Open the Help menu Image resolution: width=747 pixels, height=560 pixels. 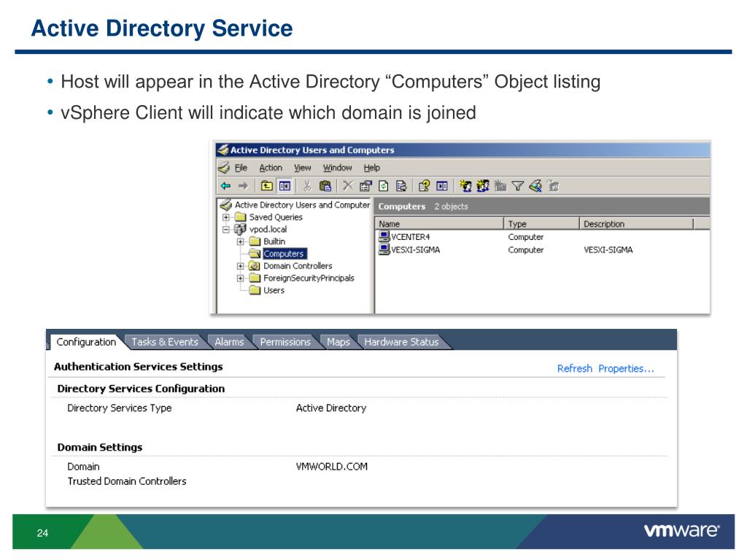pos(371,168)
